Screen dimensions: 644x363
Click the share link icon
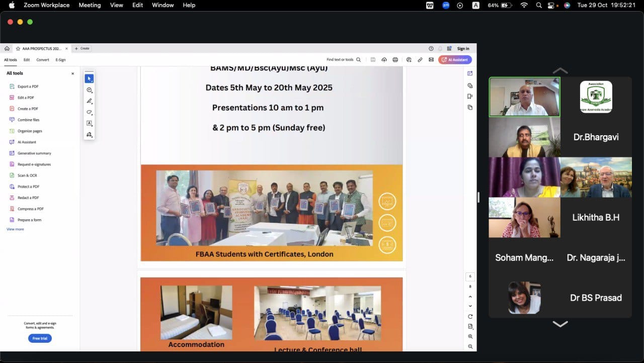click(x=420, y=60)
